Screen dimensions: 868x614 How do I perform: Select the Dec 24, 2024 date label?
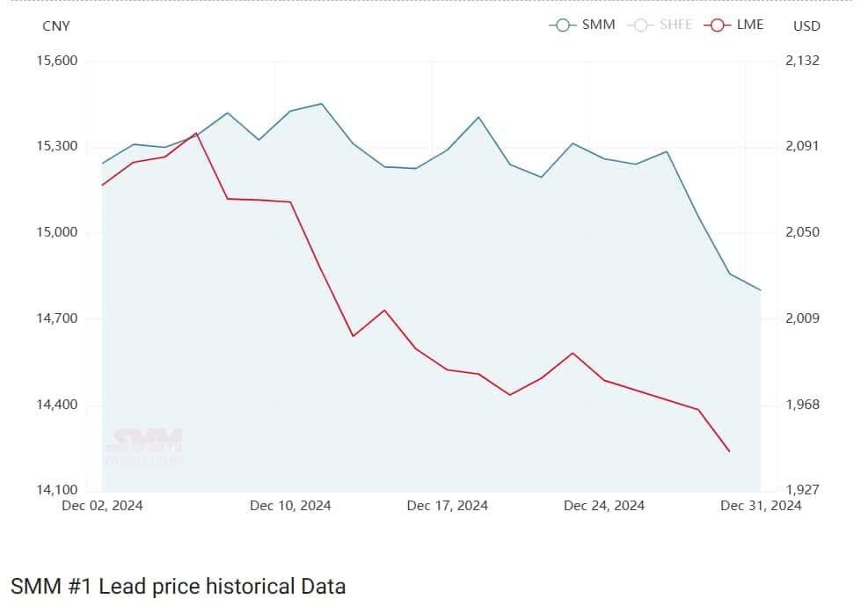pyautogui.click(x=603, y=506)
